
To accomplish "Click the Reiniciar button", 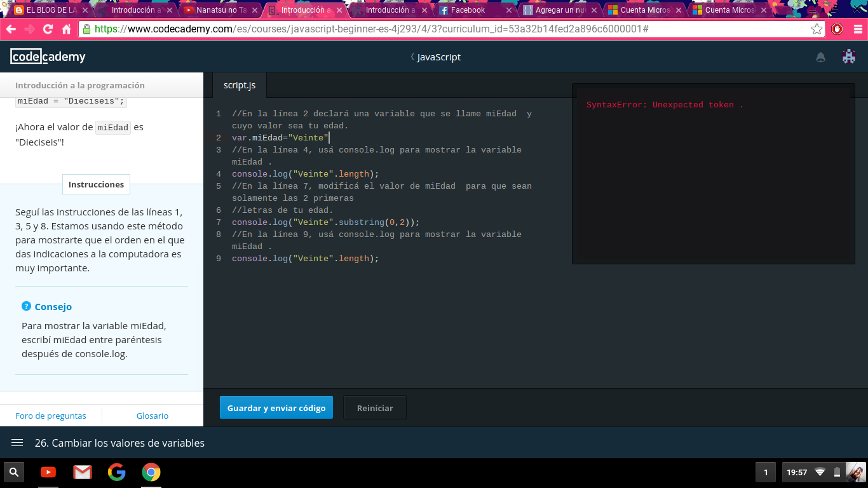I will (x=375, y=408).
